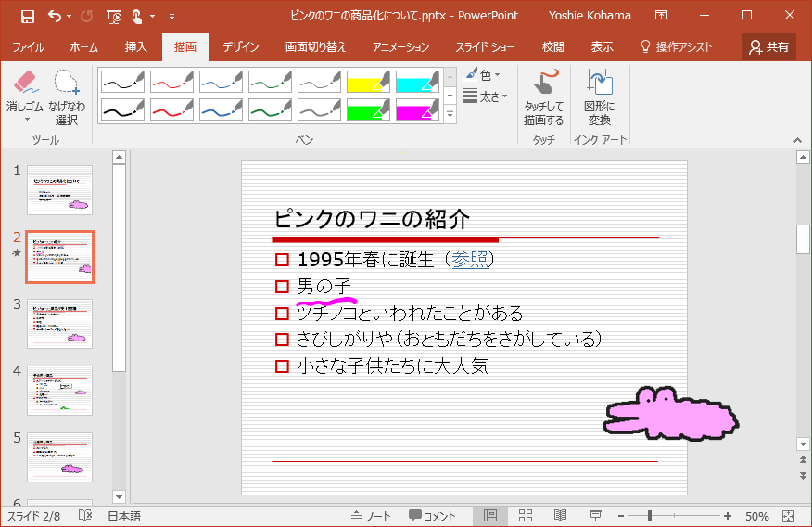Click the 共有 share button

pos(769,47)
